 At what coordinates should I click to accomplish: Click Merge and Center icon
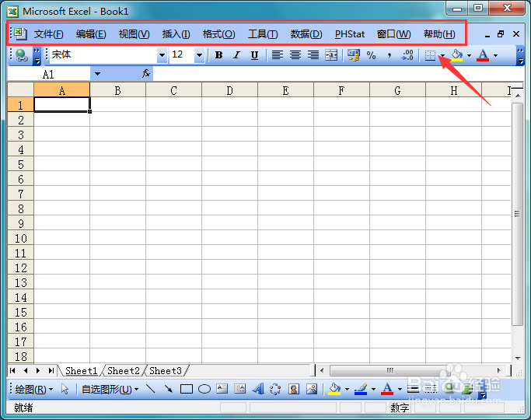(x=331, y=55)
